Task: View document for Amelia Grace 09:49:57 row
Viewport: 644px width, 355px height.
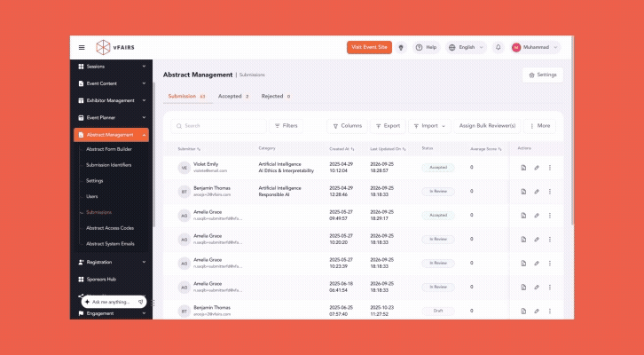Action: (523, 216)
